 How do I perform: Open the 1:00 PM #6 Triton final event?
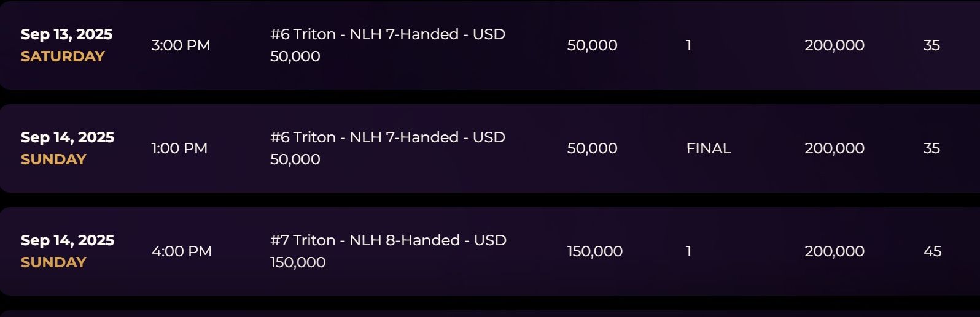pyautogui.click(x=387, y=148)
